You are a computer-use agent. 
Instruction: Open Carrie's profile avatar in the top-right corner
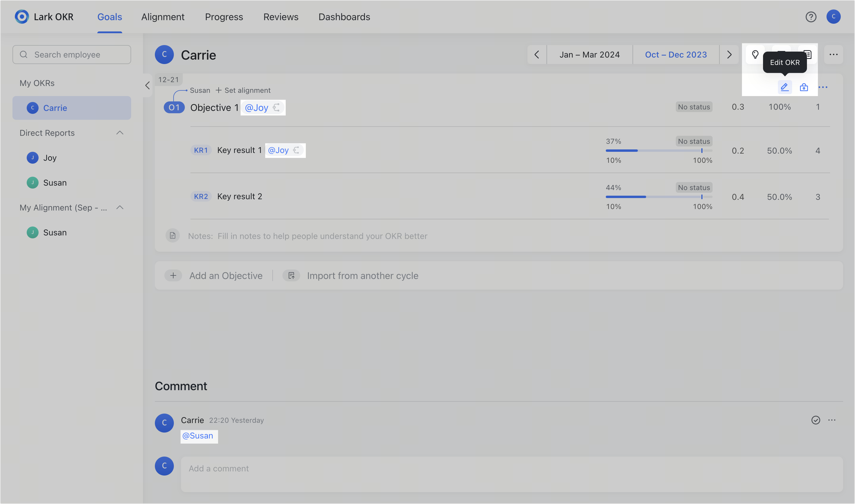coord(833,17)
